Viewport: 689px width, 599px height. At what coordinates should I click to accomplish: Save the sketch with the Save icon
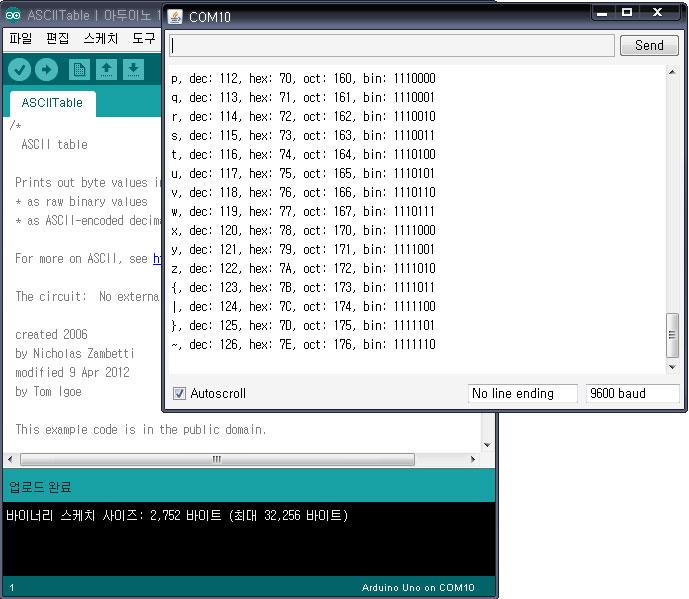(134, 69)
